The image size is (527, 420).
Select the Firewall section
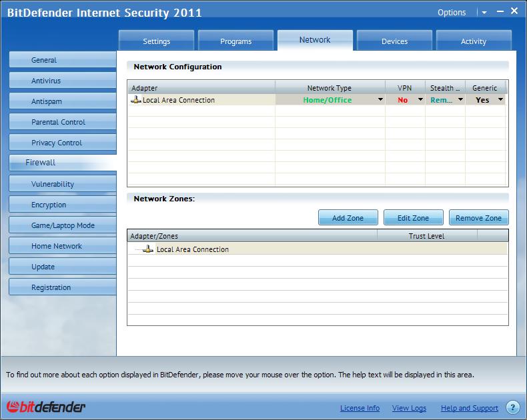pos(63,163)
